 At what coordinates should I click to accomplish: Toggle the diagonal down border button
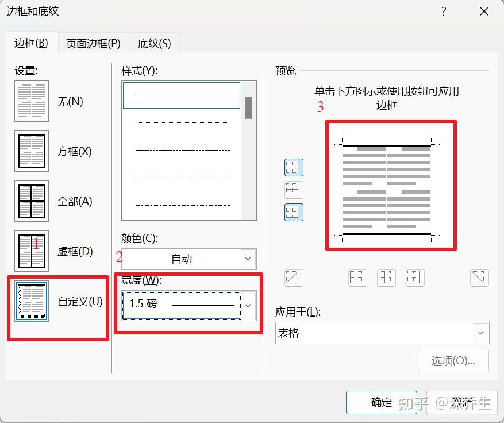click(479, 278)
